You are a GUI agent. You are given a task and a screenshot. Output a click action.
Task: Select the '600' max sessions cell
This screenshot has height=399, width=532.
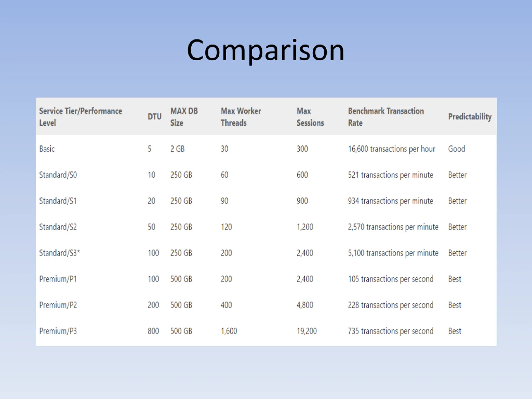coord(302,175)
